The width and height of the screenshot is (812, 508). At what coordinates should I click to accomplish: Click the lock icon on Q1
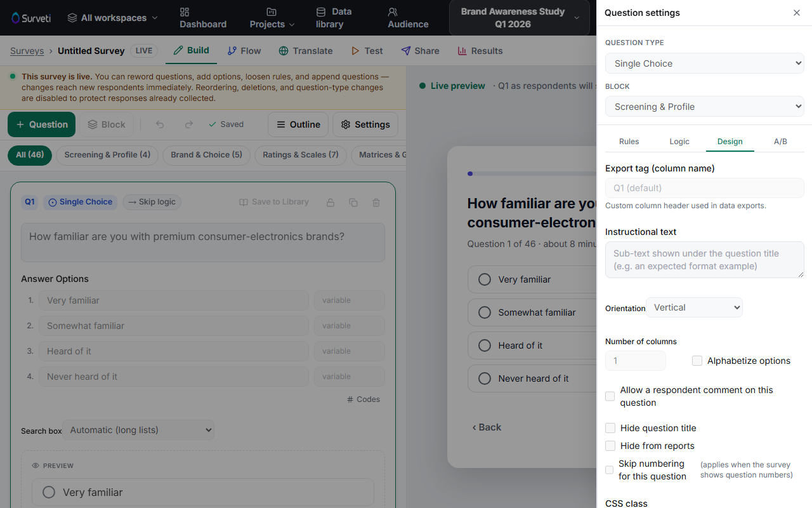click(x=331, y=203)
